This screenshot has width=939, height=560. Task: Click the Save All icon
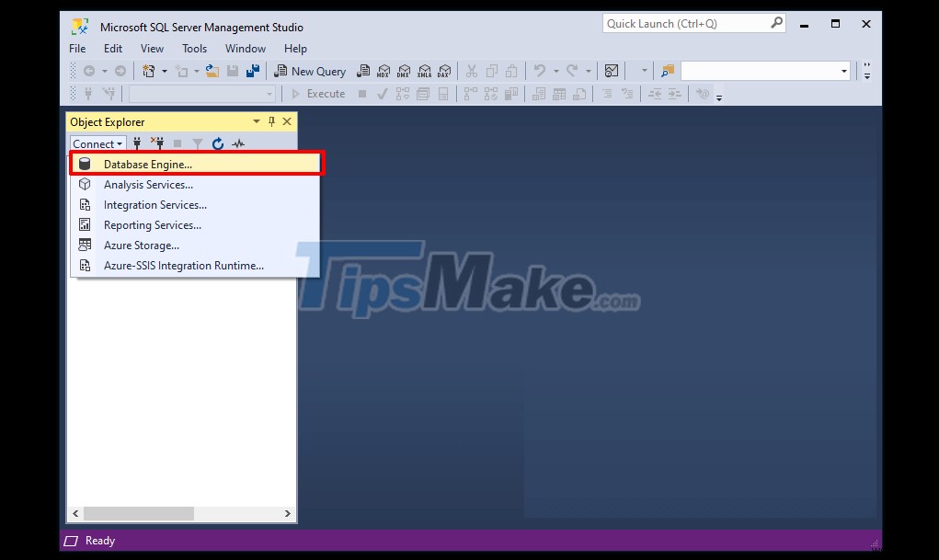253,72
